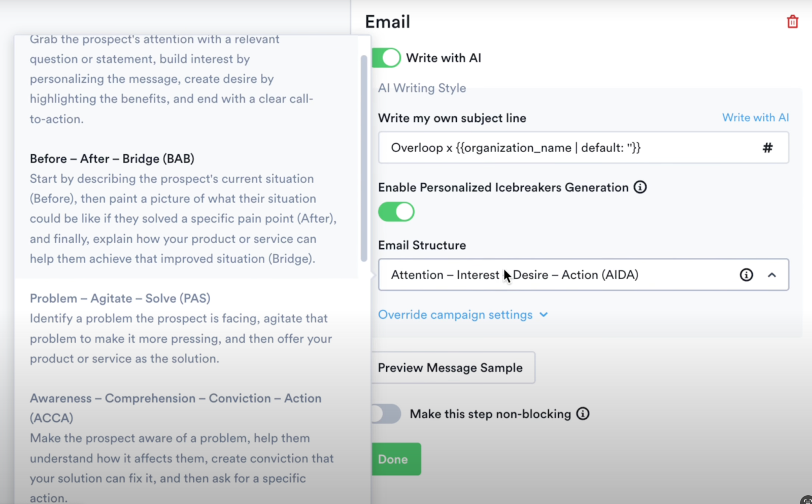Screen dimensions: 812x504
Task: Show info about non-blocking step
Action: 584,414
